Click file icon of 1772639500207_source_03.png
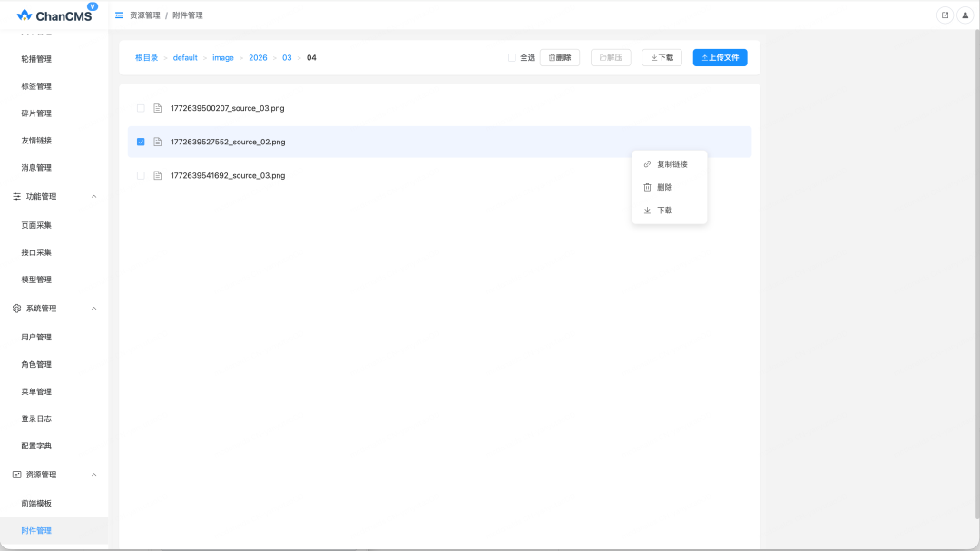The width and height of the screenshot is (980, 551). (x=157, y=108)
